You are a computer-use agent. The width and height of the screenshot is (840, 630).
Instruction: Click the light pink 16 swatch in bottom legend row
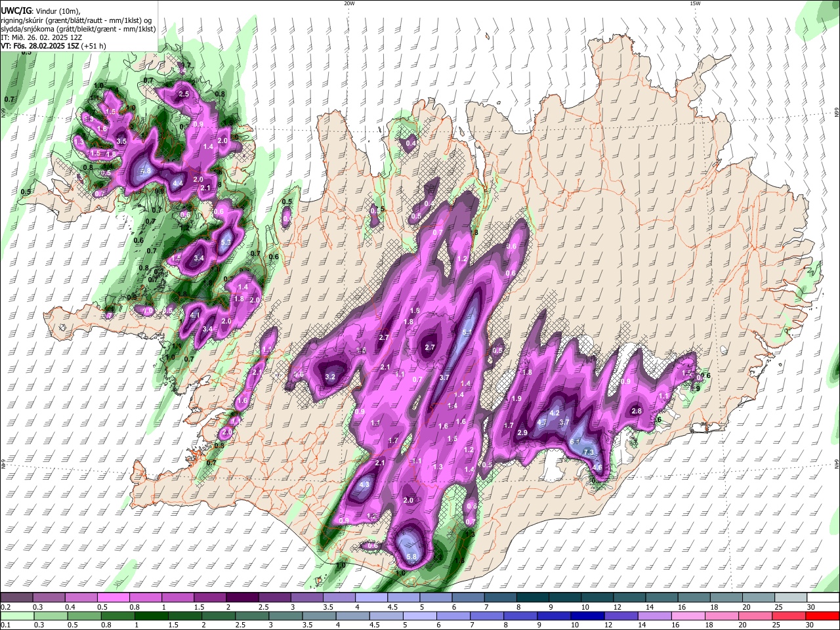point(689,616)
